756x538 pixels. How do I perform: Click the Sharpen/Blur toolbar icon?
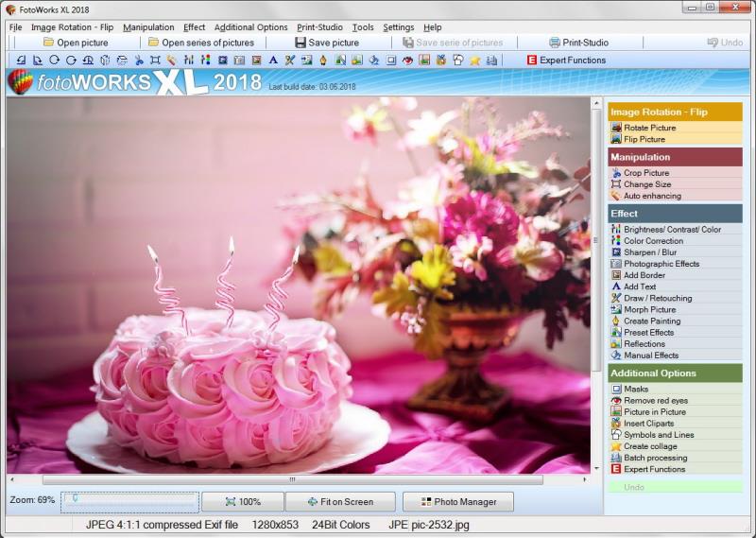point(222,60)
